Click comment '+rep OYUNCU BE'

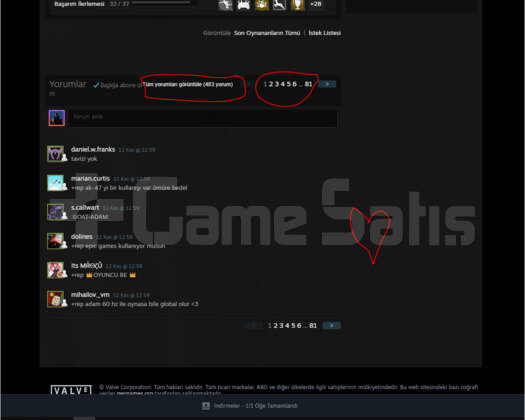(x=103, y=275)
